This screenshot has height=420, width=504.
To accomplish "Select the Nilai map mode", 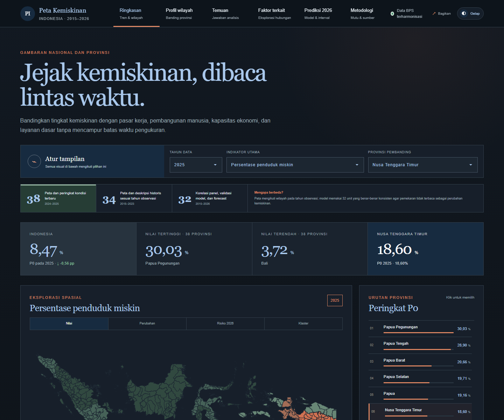I will [x=69, y=323].
